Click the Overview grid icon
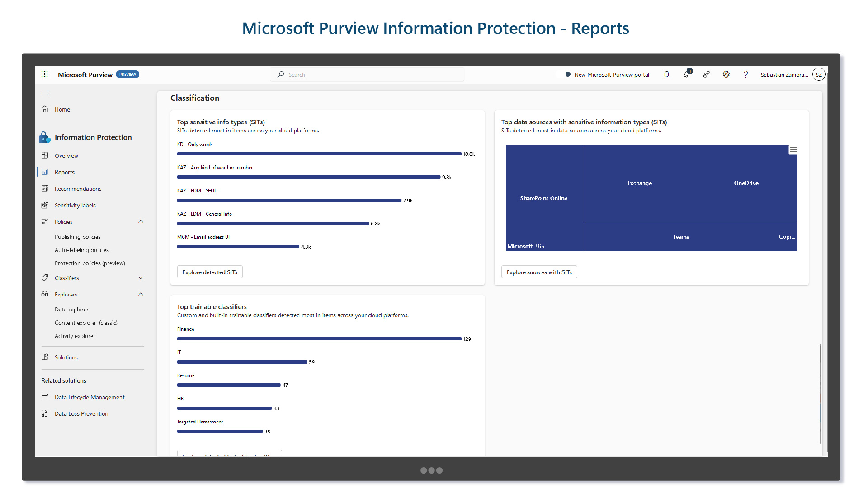Viewport: 868px width, 488px height. (x=45, y=155)
